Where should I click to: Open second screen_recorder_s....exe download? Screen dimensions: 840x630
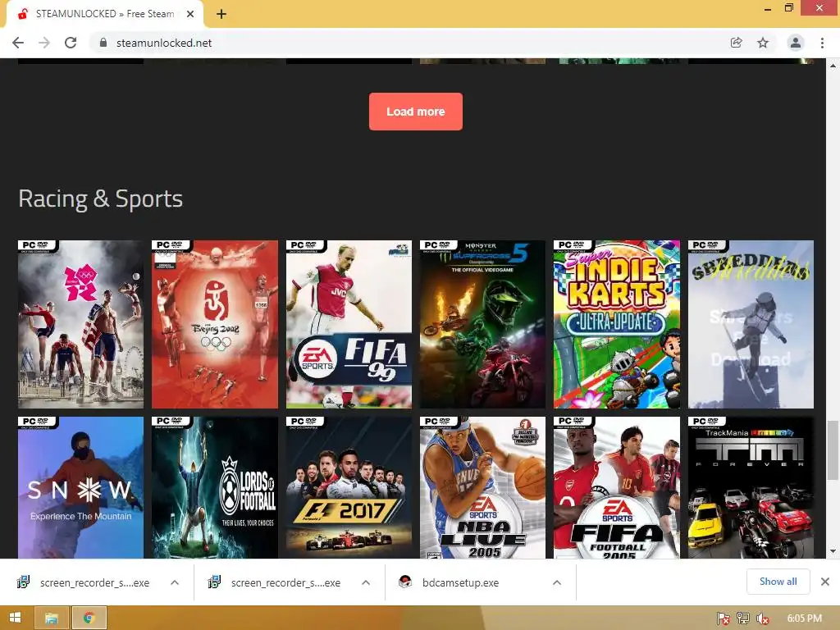tap(276, 582)
